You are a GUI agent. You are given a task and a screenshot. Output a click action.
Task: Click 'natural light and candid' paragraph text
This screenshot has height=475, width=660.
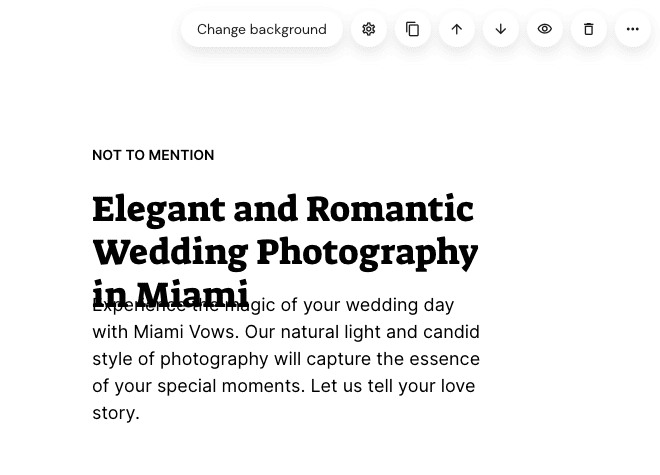380,332
